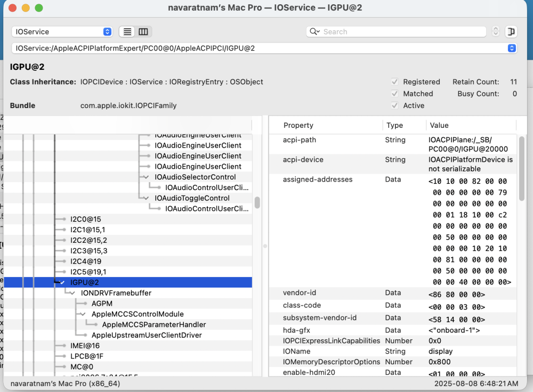The image size is (533, 392).
Task: Select the vendor-id property row
Action: click(x=393, y=293)
